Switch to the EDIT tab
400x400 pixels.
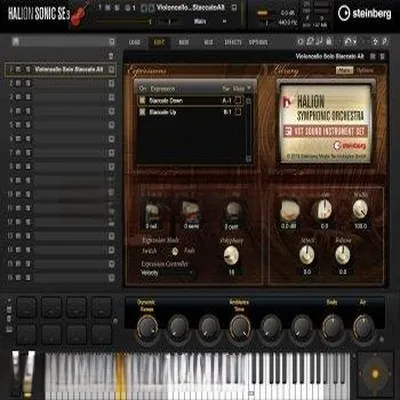click(x=159, y=42)
